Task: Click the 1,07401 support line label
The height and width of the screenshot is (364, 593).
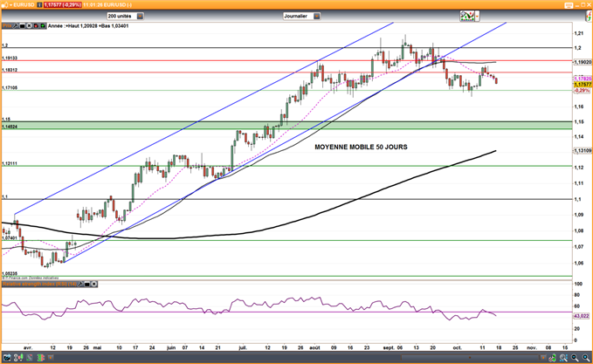Action: pyautogui.click(x=10, y=238)
